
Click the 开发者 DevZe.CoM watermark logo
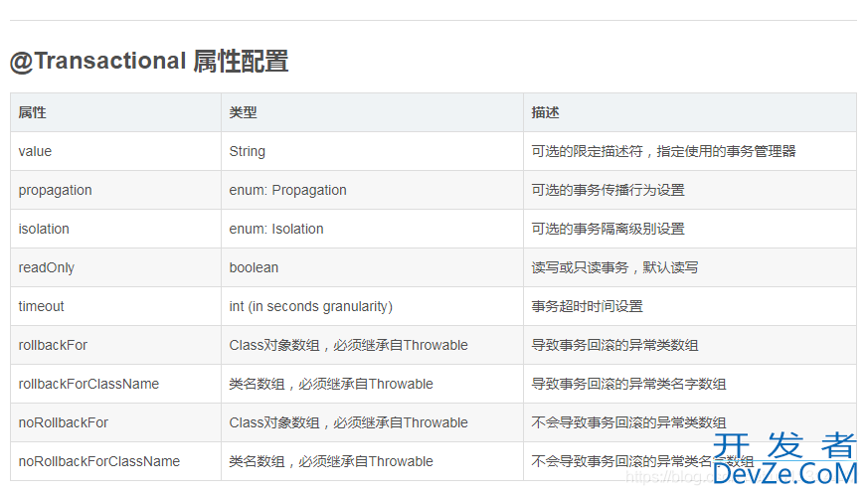[x=783, y=459]
